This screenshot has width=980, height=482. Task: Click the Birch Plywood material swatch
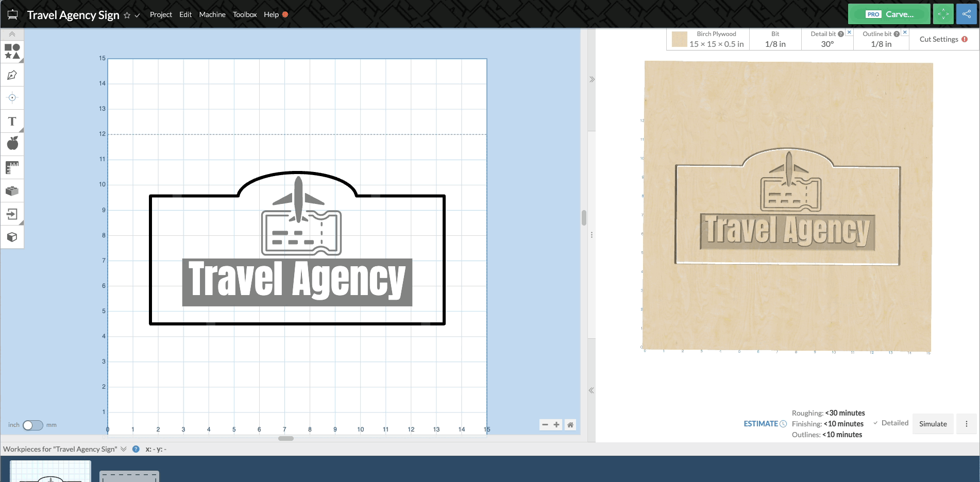[x=679, y=40]
